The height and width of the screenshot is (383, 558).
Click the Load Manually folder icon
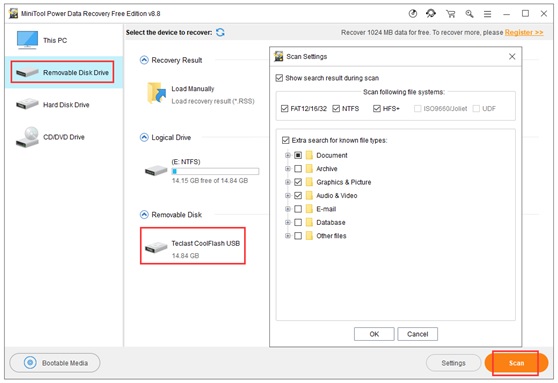point(157,93)
